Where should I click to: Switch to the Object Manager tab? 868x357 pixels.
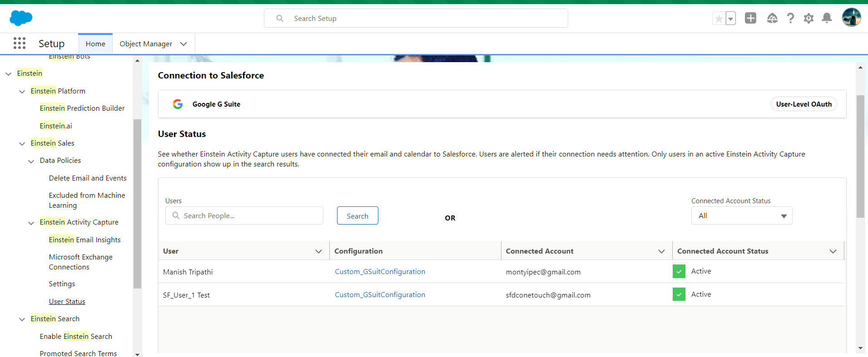146,44
